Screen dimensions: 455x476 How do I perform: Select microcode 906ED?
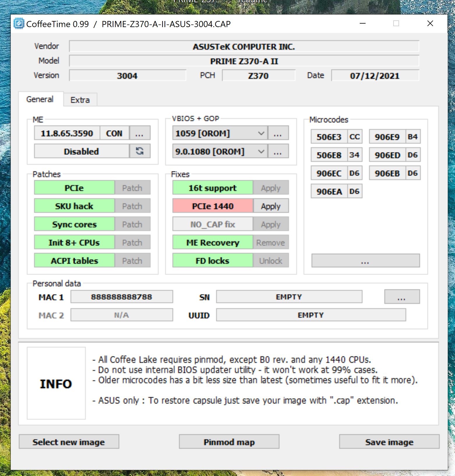click(x=387, y=155)
